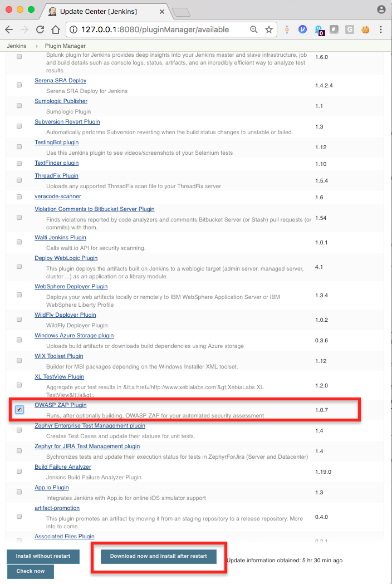Open Plugin Manager breadcrumb
Screen dimensions: 392x584
click(x=65, y=46)
